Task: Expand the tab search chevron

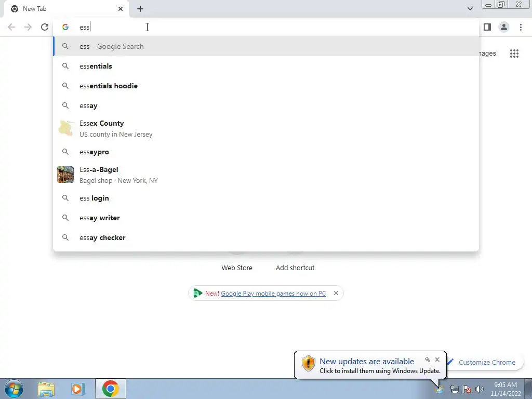Action: [470, 9]
